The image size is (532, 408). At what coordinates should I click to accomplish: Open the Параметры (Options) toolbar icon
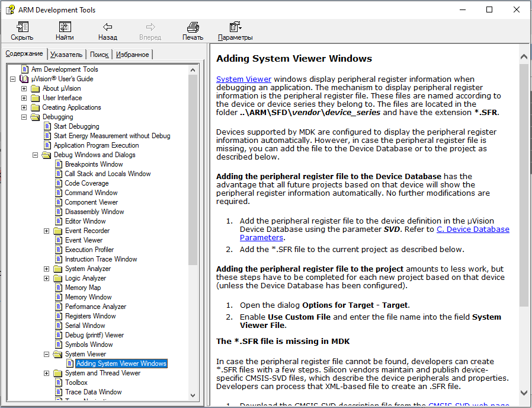[235, 27]
